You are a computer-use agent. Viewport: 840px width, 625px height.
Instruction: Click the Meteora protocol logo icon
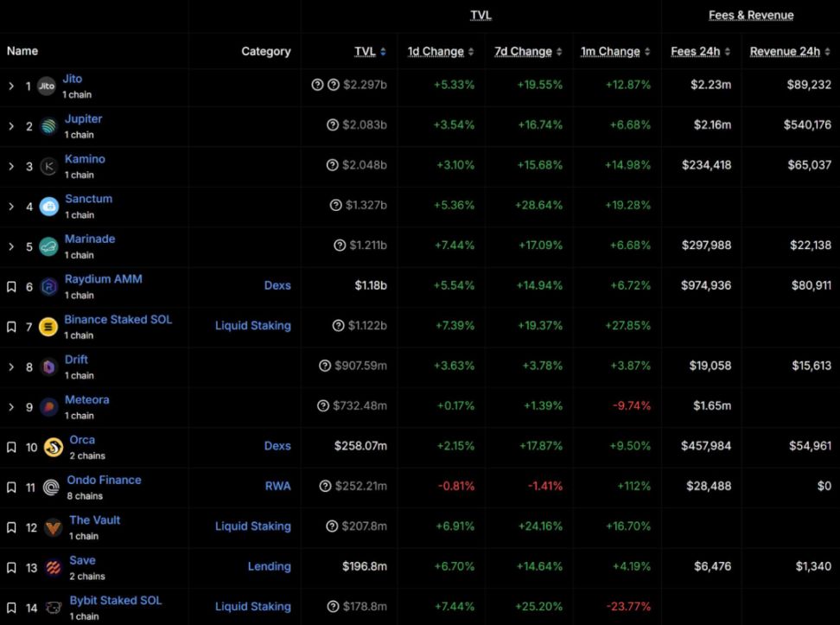pos(48,407)
